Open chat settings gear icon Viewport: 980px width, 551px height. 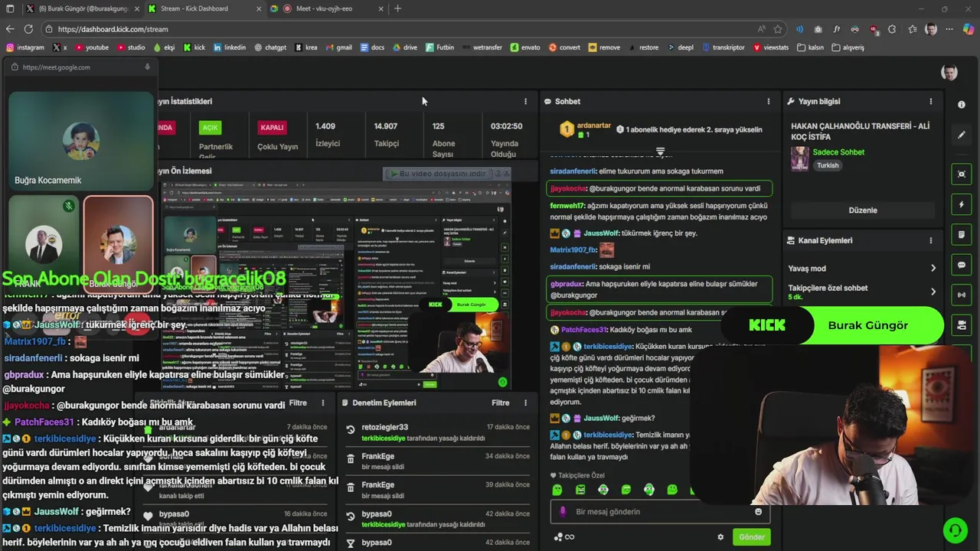(x=720, y=537)
